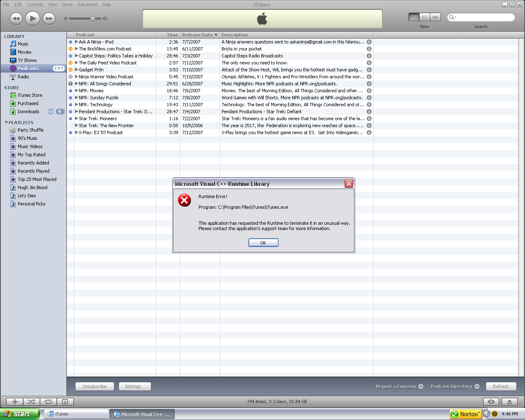The image size is (525, 420).
Task: Enable shuffle playback mode
Action: point(31,402)
